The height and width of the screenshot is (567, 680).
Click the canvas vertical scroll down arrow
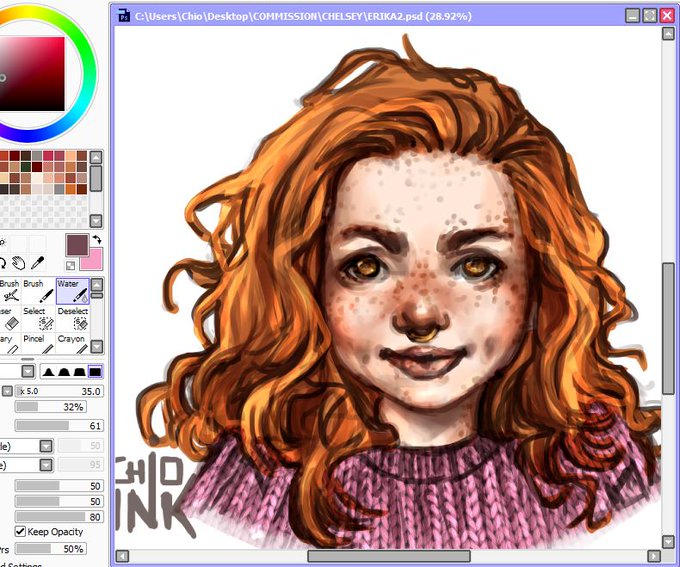coord(668,541)
